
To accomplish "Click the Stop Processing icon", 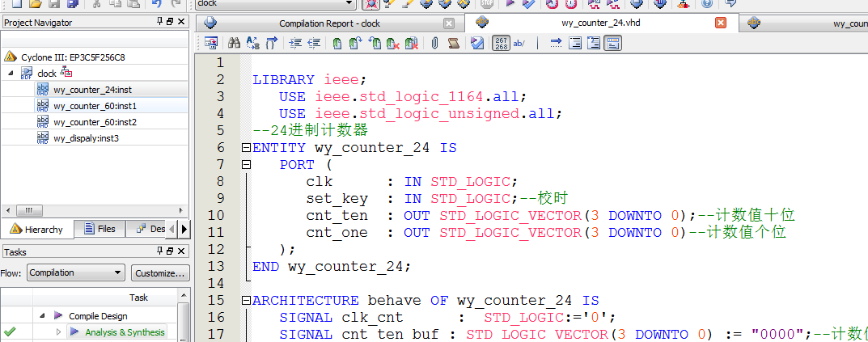I will 487,3.
